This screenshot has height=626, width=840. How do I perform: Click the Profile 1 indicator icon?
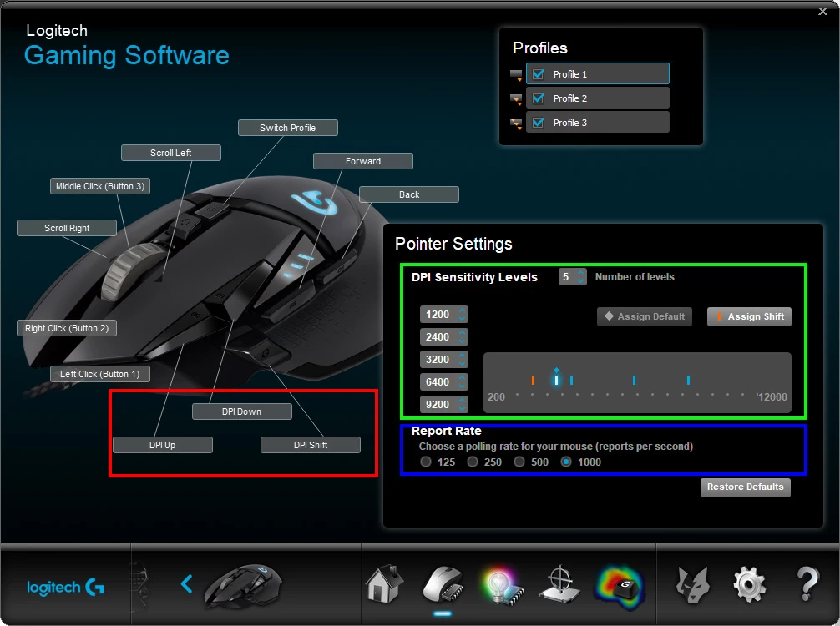pos(516,74)
